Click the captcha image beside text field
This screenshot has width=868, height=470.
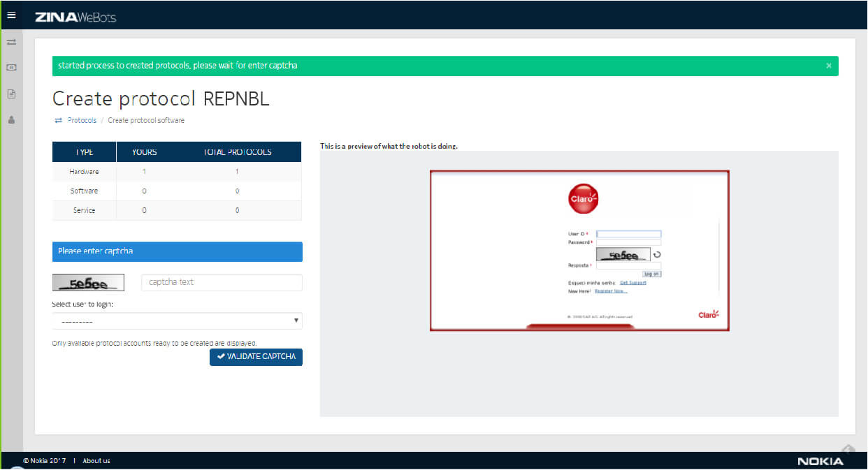(88, 283)
